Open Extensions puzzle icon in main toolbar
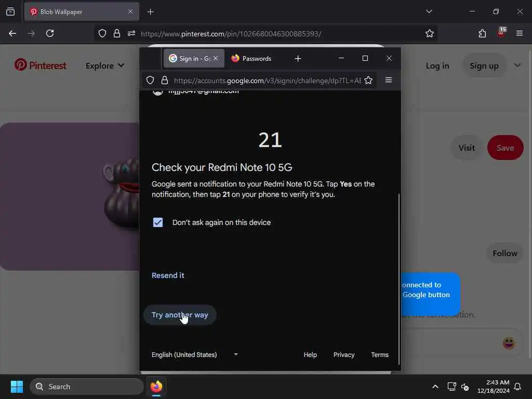The height and width of the screenshot is (399, 532). 482,33
